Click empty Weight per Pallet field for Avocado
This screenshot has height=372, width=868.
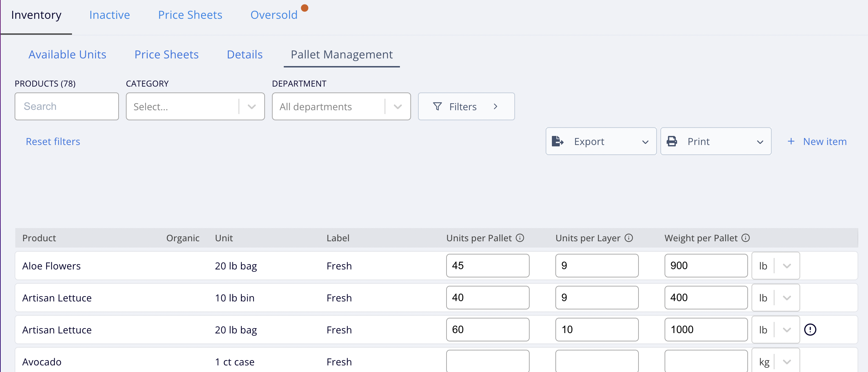click(706, 361)
